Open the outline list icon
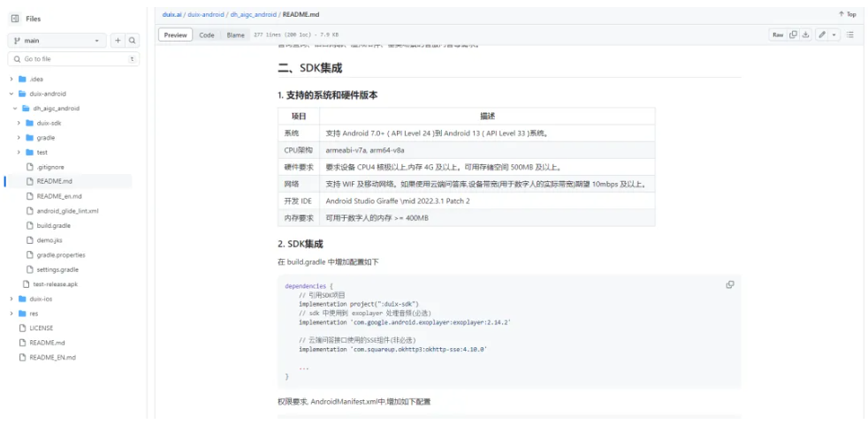Viewport: 868px width, 424px height. pyautogui.click(x=849, y=34)
